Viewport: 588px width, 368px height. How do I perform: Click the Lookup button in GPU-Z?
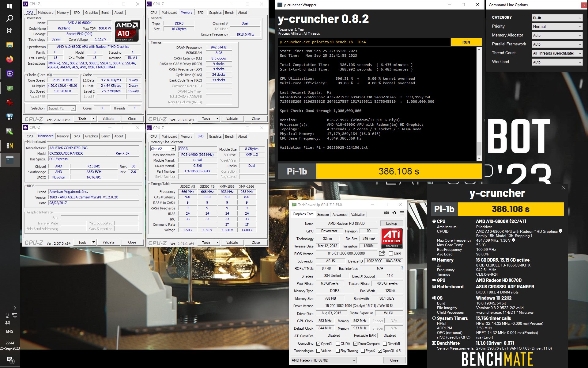pyautogui.click(x=391, y=224)
